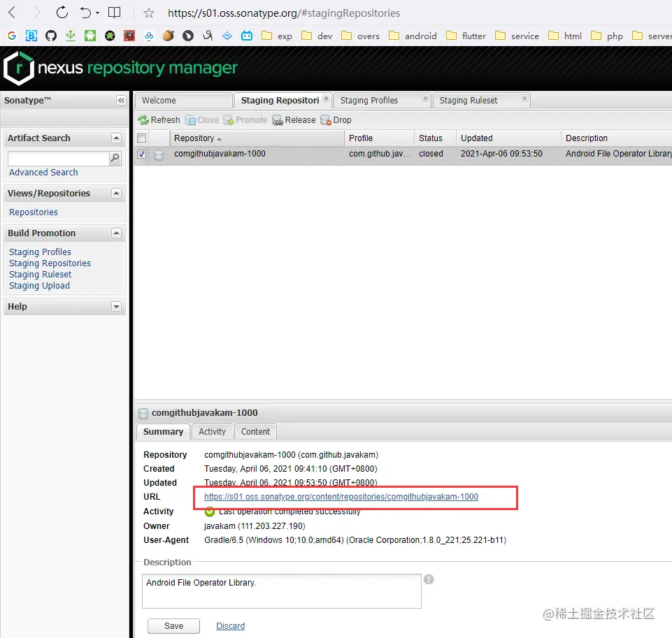The height and width of the screenshot is (638, 672).
Task: Reload the page with the refresh icon
Action: 62,13
